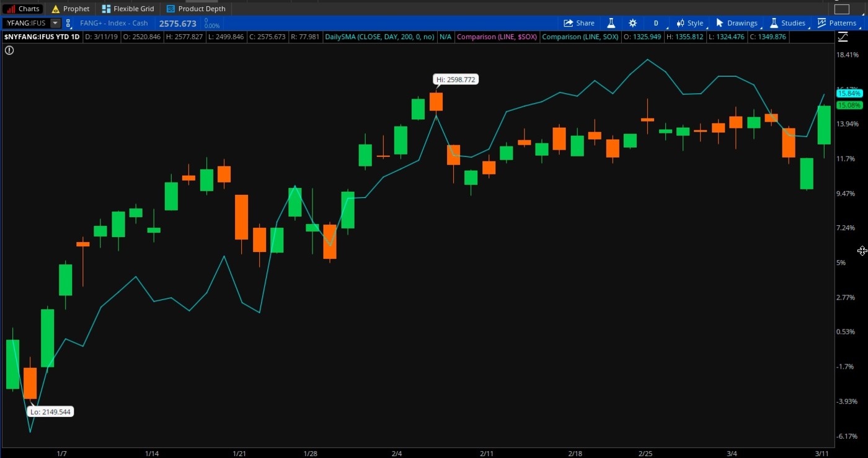This screenshot has width=868, height=458.
Task: Click the R: 77.981 range value
Action: click(305, 37)
